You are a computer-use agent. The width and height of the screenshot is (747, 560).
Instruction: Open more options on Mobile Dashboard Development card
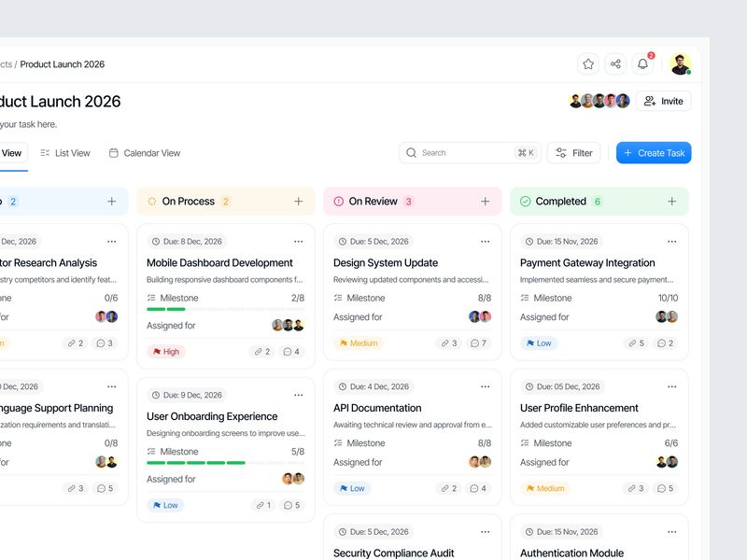click(x=298, y=242)
